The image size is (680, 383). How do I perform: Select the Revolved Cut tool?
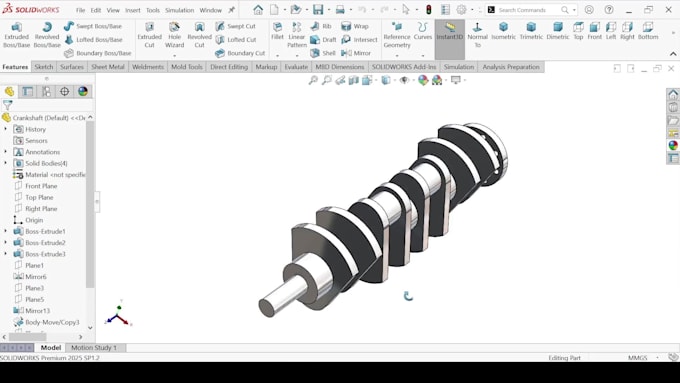(199, 35)
